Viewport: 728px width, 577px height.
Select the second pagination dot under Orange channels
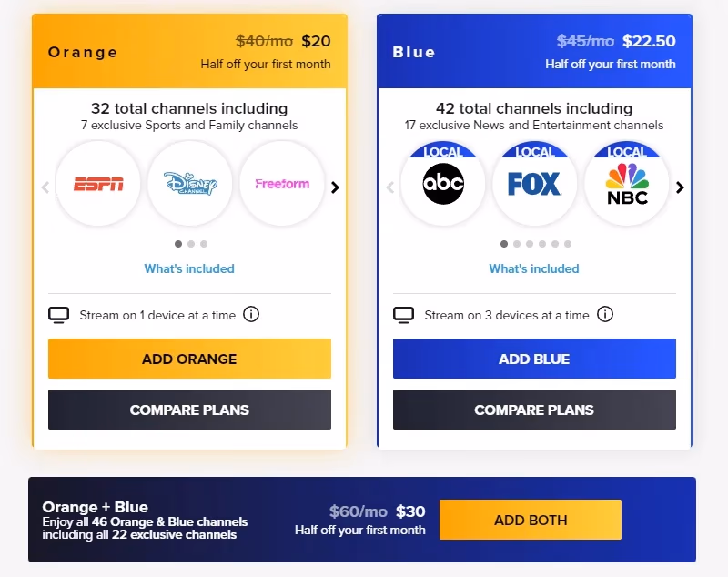[x=189, y=244]
